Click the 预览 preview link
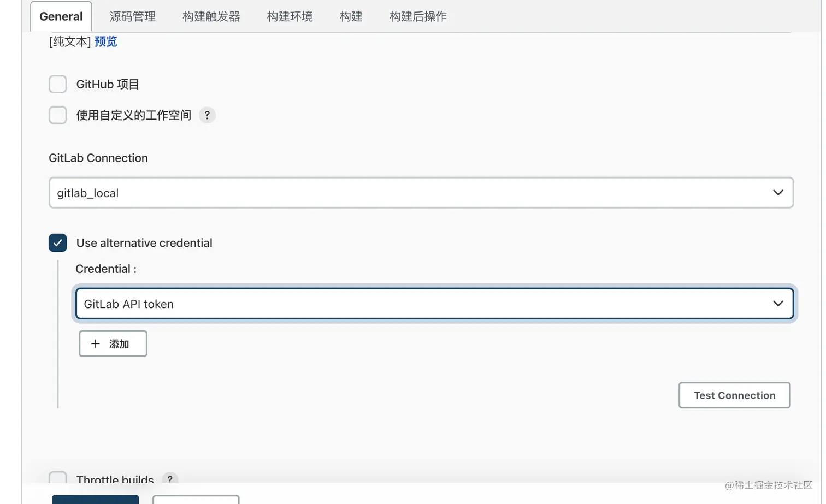 [106, 41]
